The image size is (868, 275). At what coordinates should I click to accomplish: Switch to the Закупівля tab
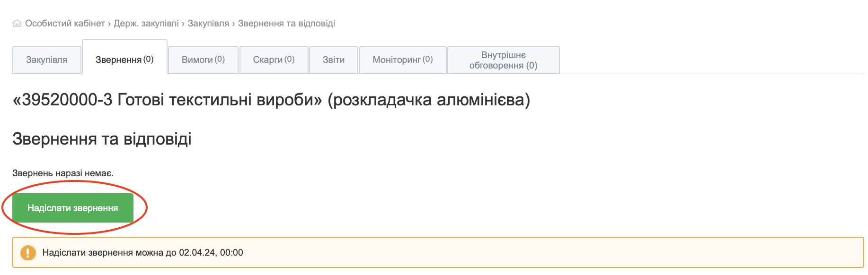click(x=47, y=60)
